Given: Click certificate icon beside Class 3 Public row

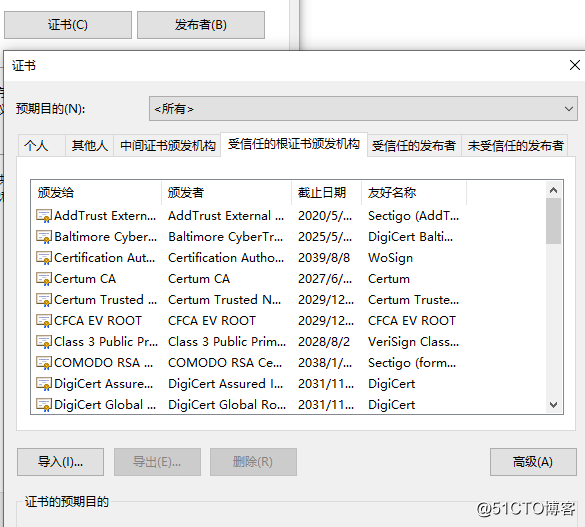Looking at the screenshot, I should 44,342.
